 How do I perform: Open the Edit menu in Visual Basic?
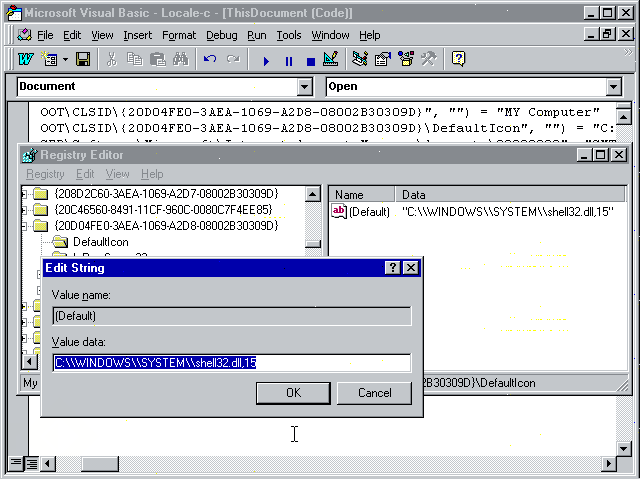[72, 36]
